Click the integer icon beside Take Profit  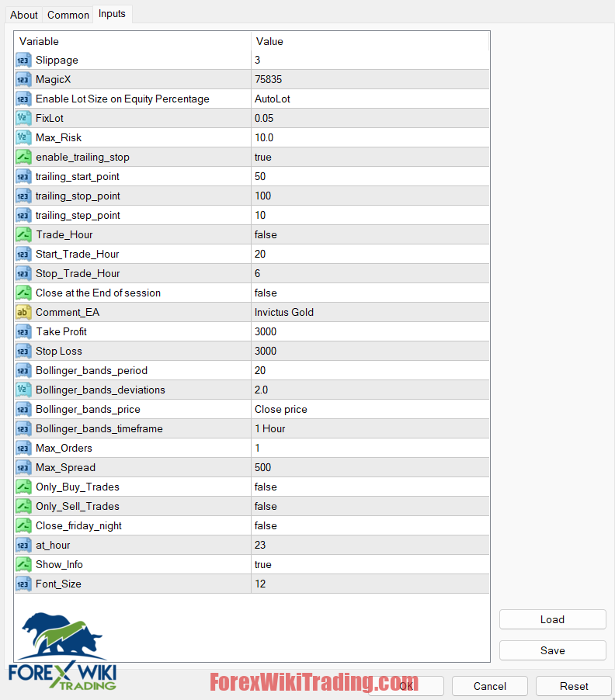click(23, 332)
